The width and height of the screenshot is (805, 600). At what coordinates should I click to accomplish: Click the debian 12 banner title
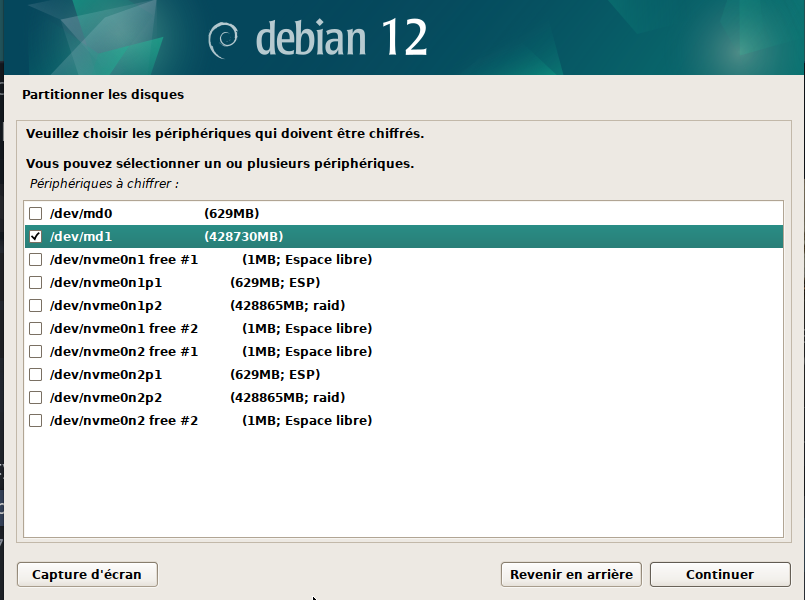[x=341, y=37]
